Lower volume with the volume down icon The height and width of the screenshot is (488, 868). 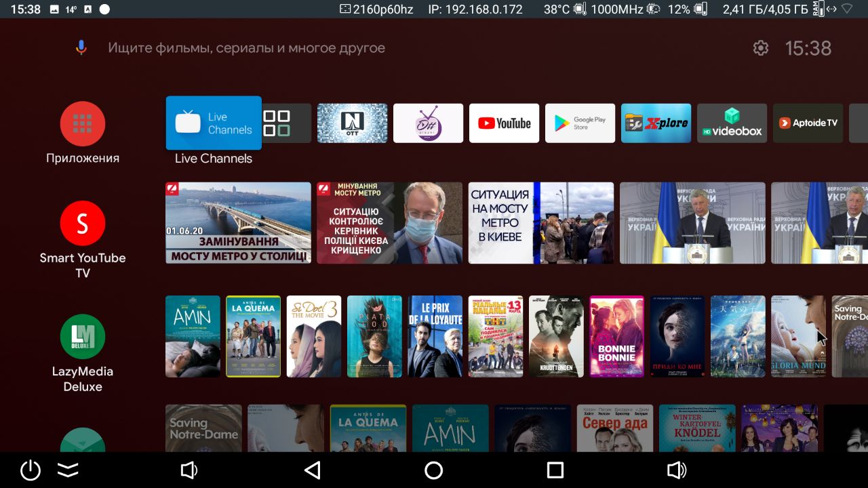point(189,470)
